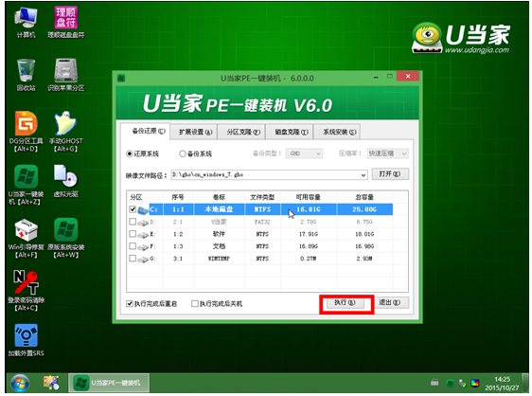Click the device removal tray icon
532x396 pixels.
[x=462, y=384]
